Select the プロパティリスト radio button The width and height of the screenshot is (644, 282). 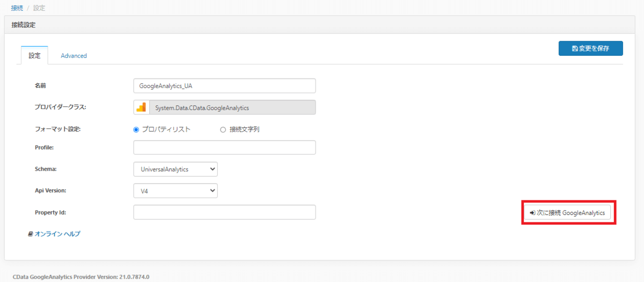[x=136, y=129]
